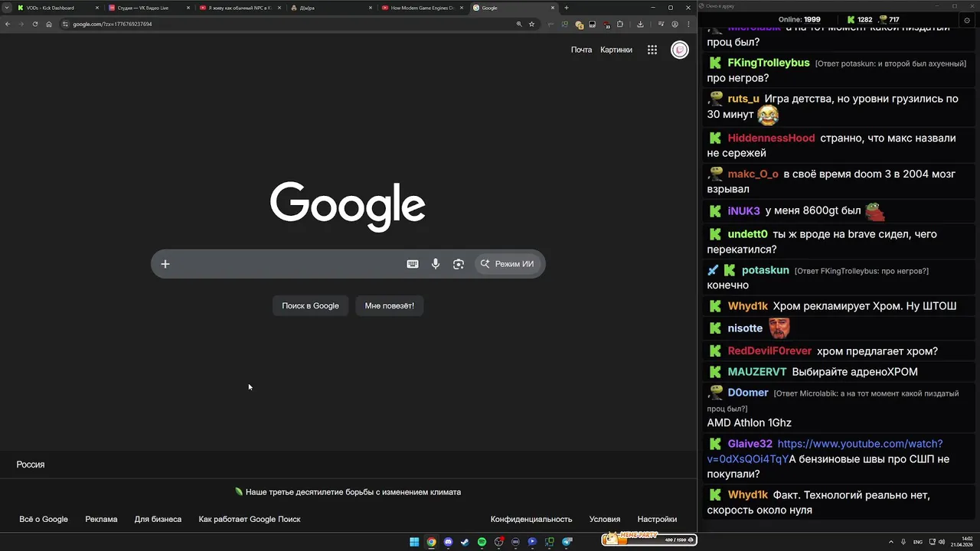Go back in browser history
The width and height of the screenshot is (980, 551).
[8, 24]
